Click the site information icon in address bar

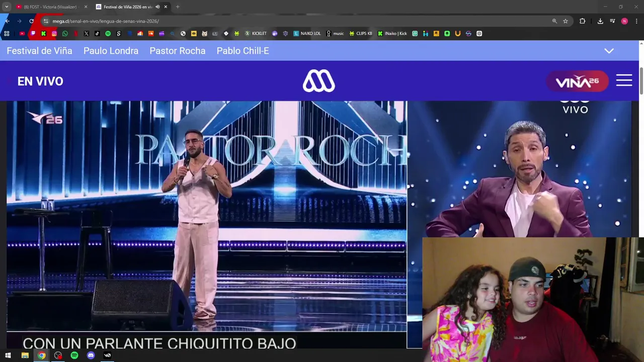pyautogui.click(x=46, y=21)
